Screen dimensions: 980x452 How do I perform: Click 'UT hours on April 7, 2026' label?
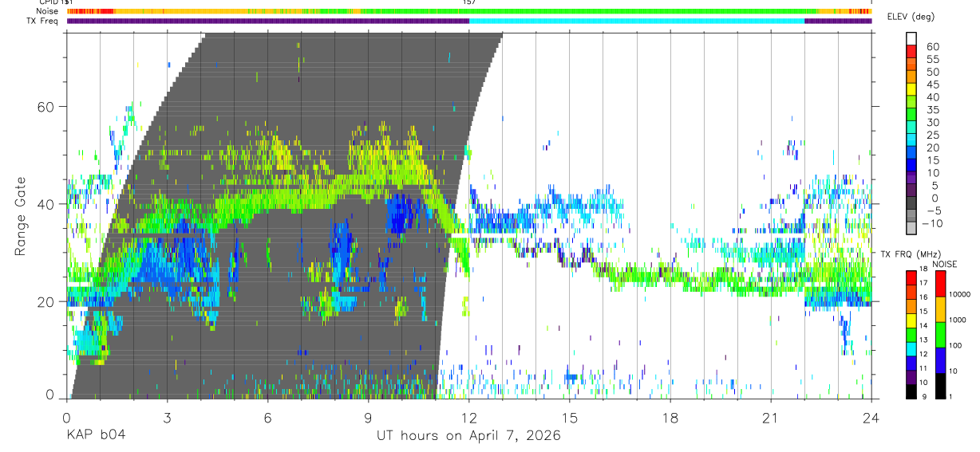click(468, 436)
